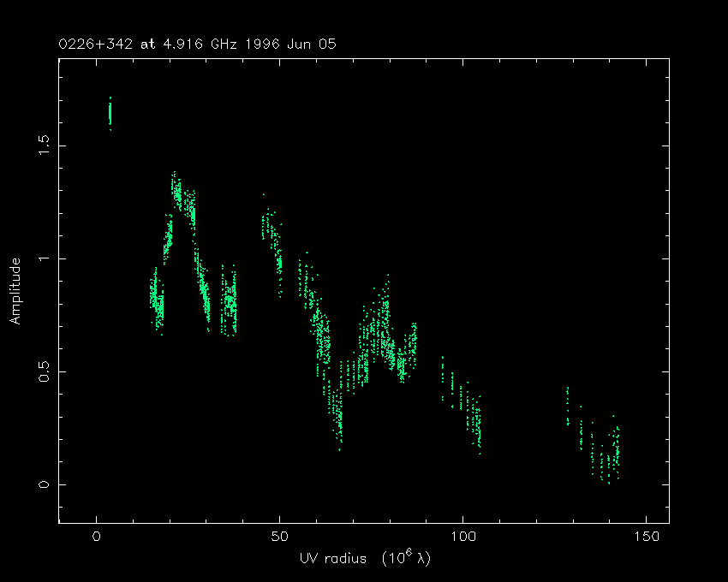Click the isolated data cluster near amplitude 1.6
The image size is (728, 582).
pos(110,113)
